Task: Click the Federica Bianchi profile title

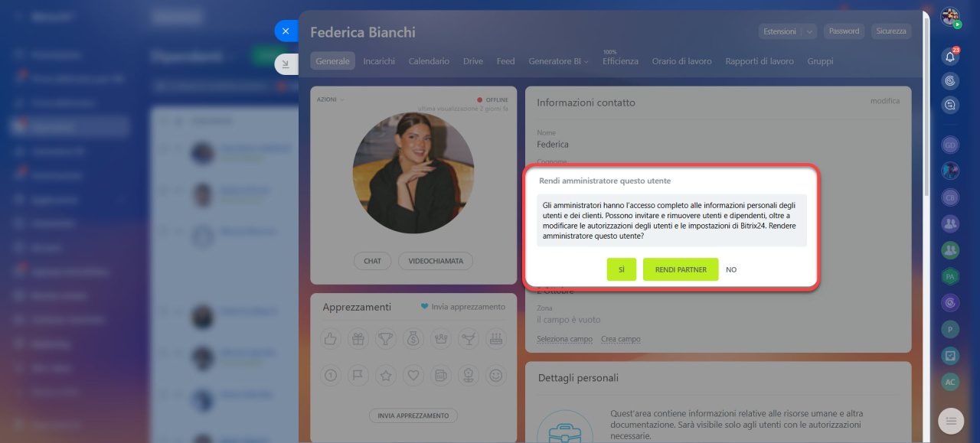Action: 363,32
